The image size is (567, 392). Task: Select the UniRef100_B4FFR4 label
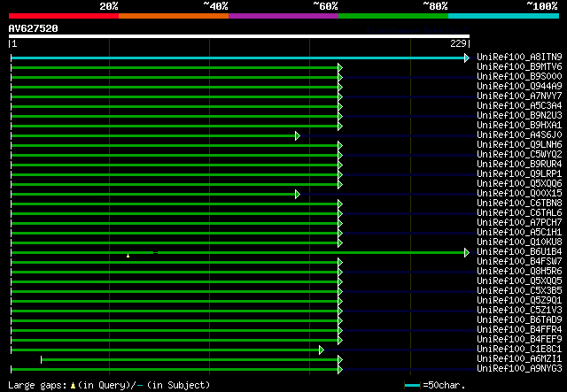point(519,330)
